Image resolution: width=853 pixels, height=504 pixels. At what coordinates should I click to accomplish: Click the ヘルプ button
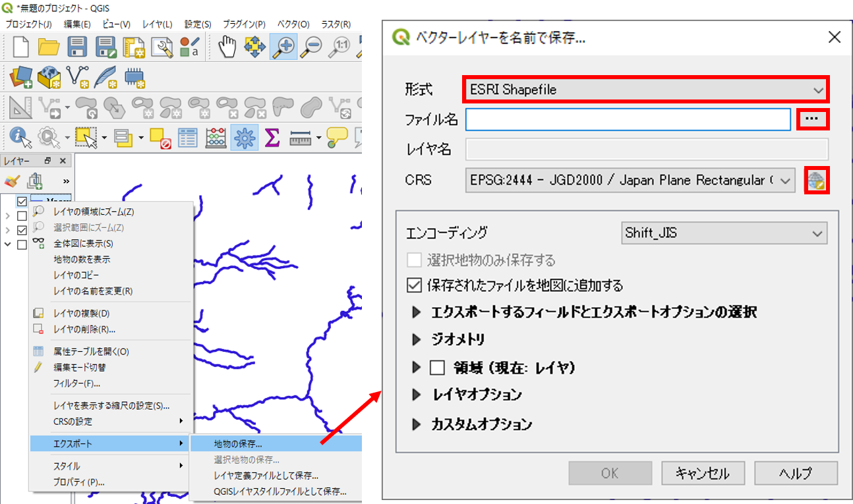pyautogui.click(x=796, y=473)
